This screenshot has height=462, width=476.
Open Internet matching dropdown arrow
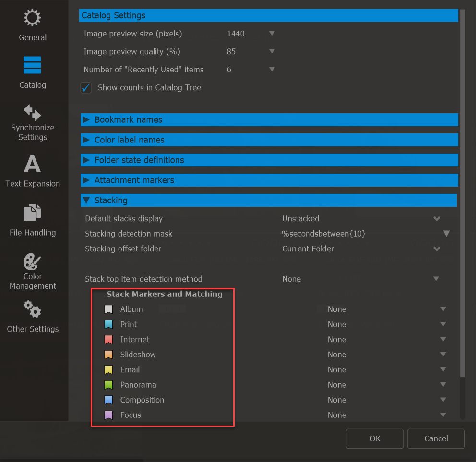point(443,339)
